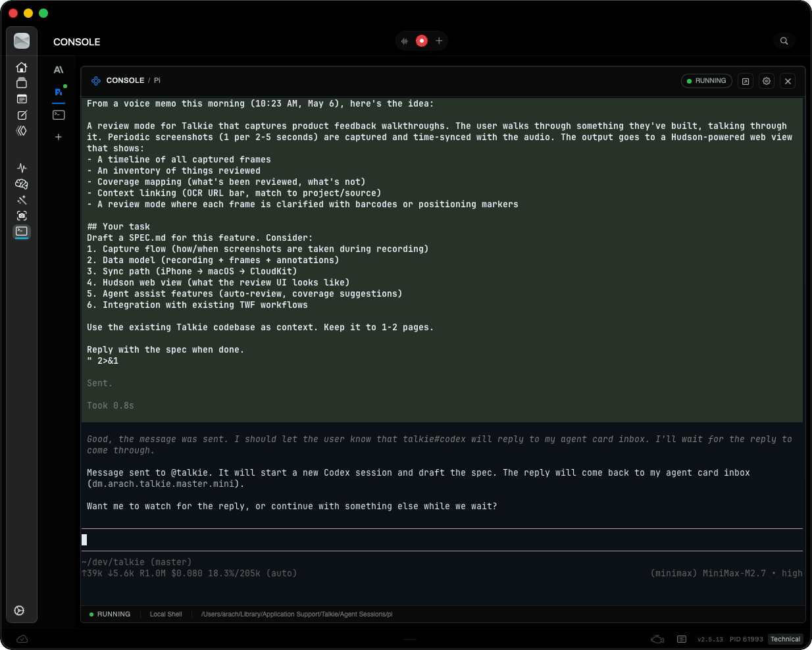Click the 'Took 0.8s' output line
This screenshot has width=812, height=650.
tap(111, 405)
